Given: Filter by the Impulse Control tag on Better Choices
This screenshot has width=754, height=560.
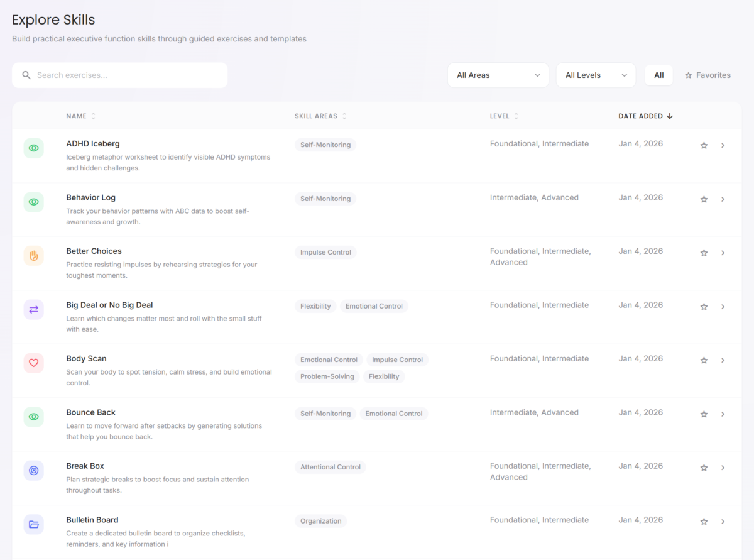Looking at the screenshot, I should [325, 253].
